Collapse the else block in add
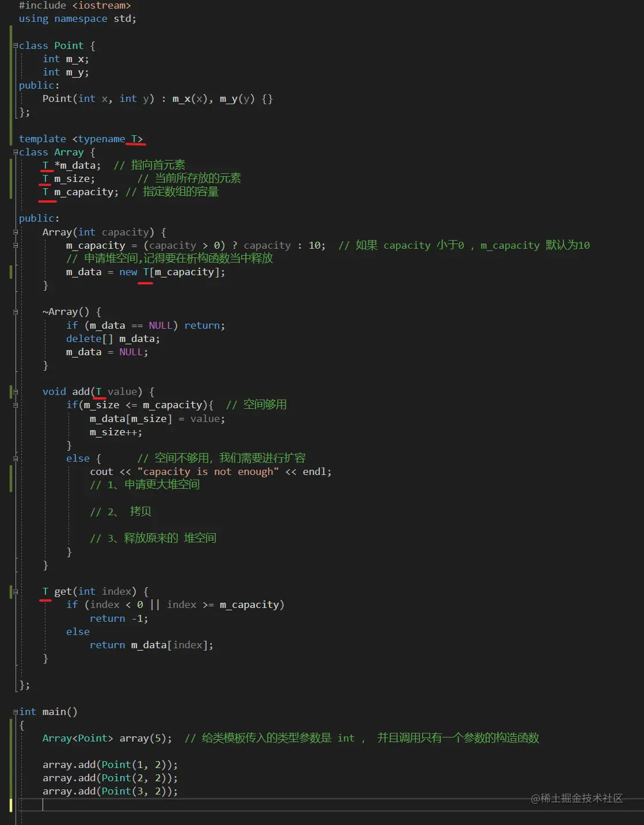Viewport: 644px width, 825px height. 16,458
